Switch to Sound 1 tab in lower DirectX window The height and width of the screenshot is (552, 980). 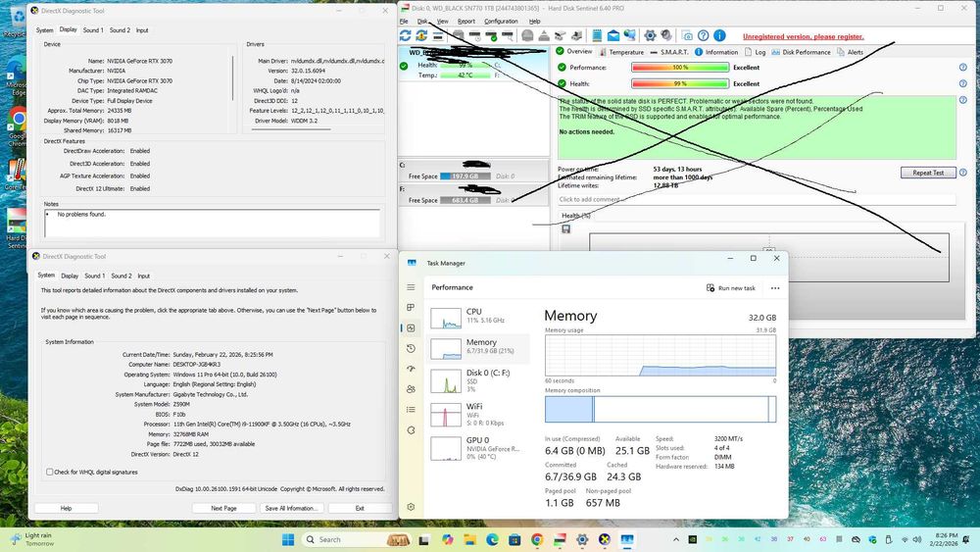[94, 276]
